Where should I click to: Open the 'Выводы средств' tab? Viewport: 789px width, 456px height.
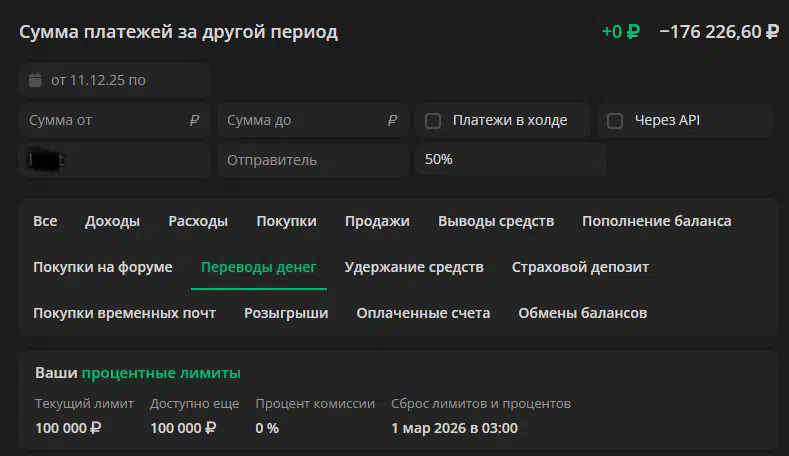click(496, 221)
